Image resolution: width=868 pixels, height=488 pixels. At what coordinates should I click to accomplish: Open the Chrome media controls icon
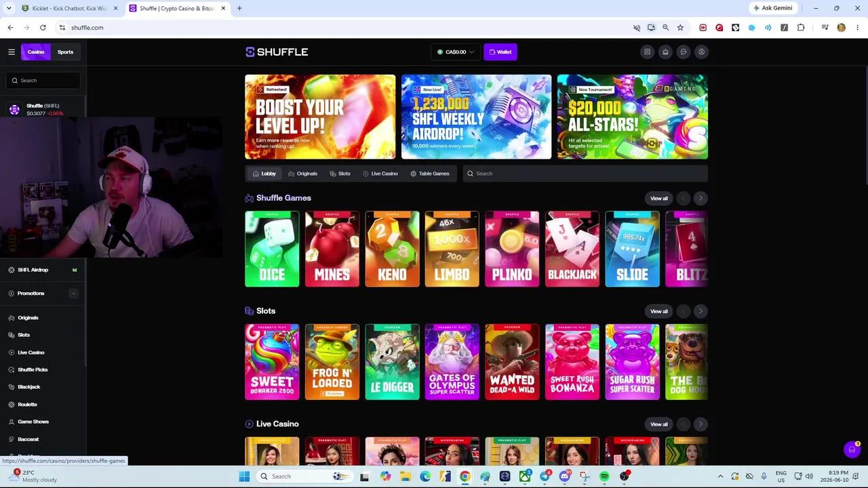tap(825, 27)
